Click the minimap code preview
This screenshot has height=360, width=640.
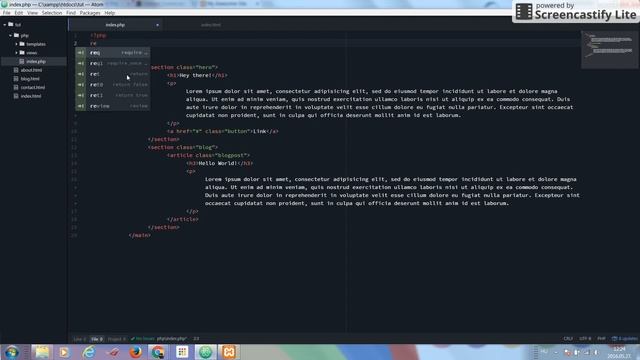(610, 49)
